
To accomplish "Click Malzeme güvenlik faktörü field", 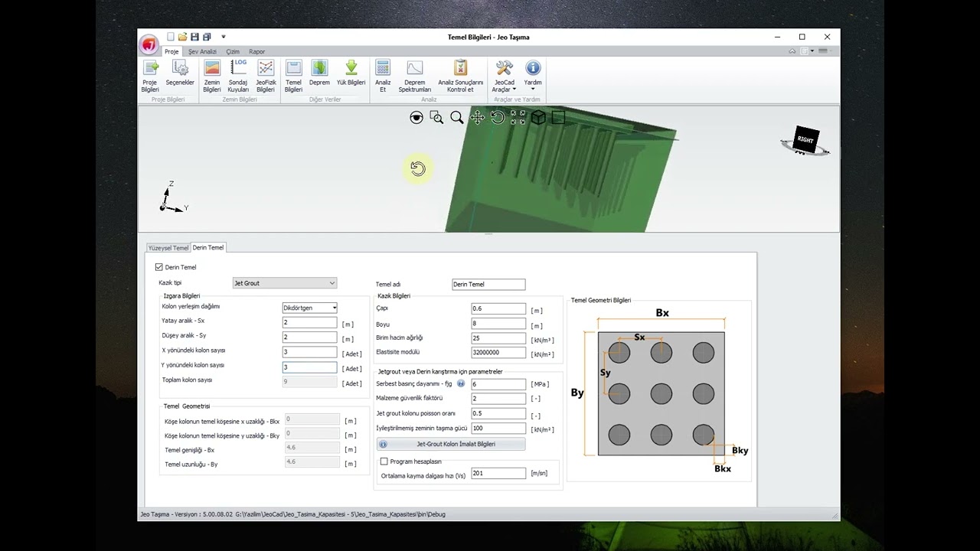I will 498,399.
